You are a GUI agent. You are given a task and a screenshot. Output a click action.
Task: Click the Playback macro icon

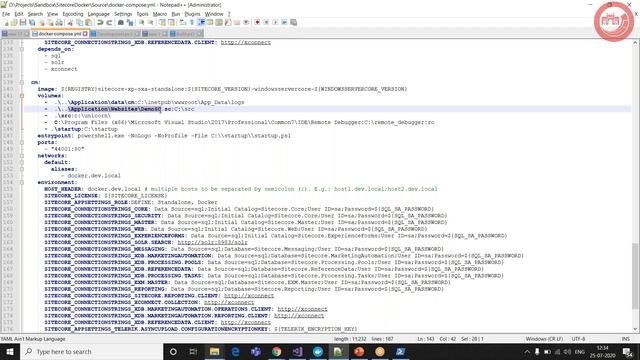[275, 22]
